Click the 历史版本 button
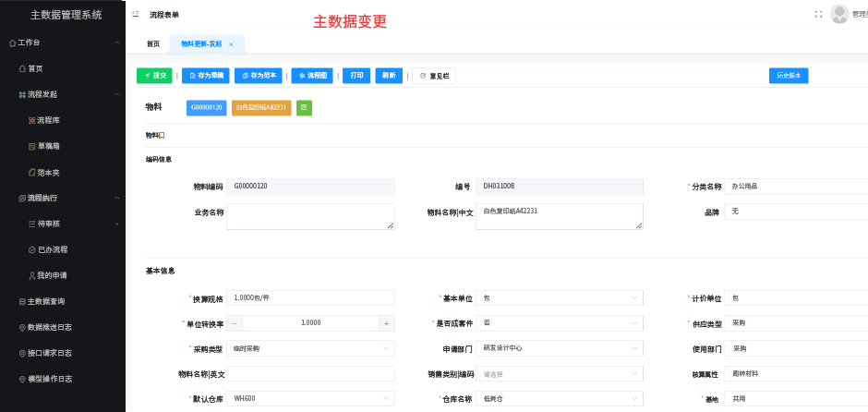This screenshot has width=868, height=412. (x=789, y=76)
